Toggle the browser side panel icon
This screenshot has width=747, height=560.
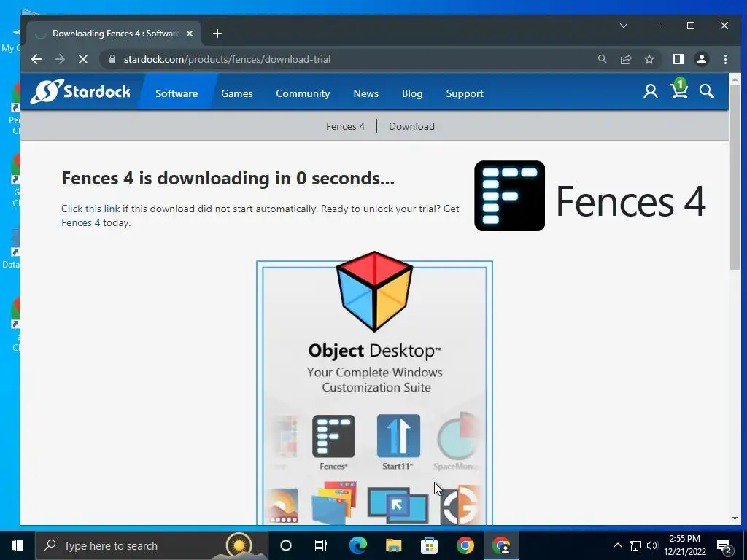[x=678, y=59]
